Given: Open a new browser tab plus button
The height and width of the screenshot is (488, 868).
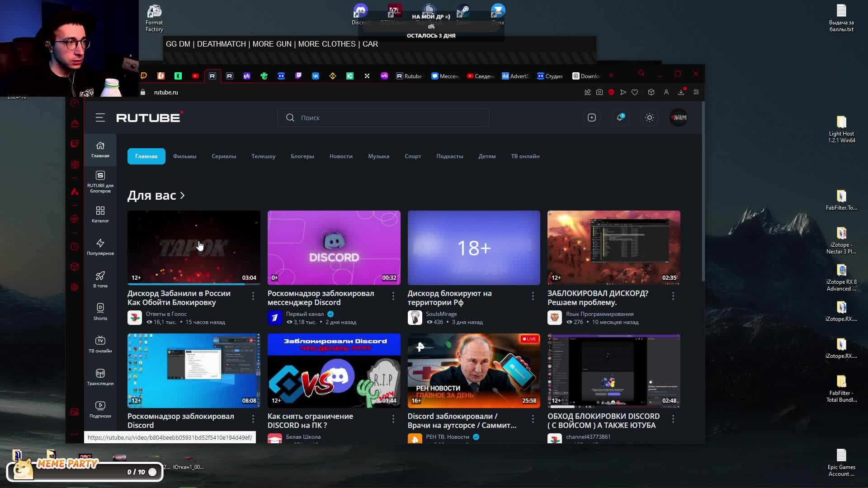Looking at the screenshot, I should pyautogui.click(x=611, y=75).
